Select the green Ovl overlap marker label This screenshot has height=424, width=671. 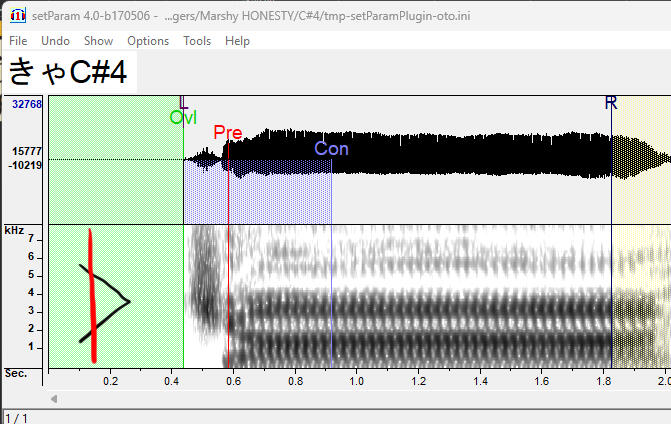(183, 117)
